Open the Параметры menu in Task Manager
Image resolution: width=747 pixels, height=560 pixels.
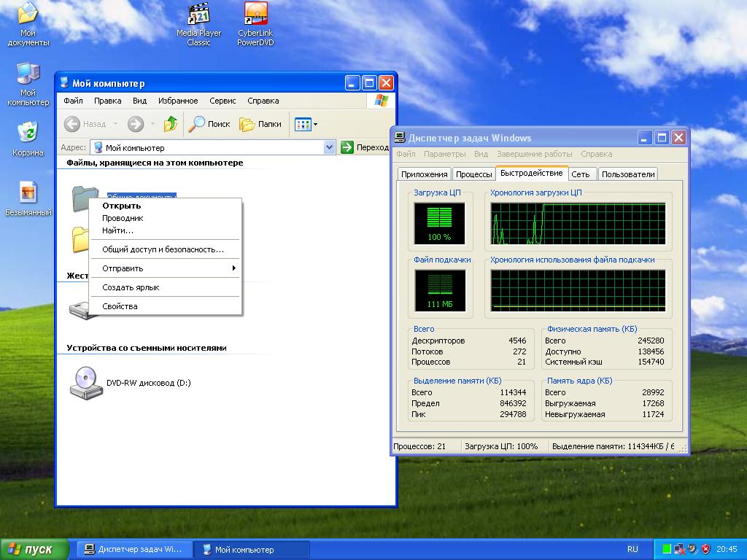click(445, 155)
